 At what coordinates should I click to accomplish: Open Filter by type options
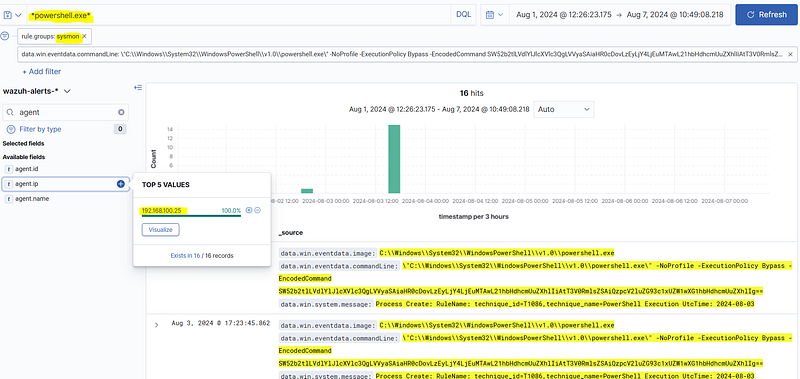click(x=40, y=129)
